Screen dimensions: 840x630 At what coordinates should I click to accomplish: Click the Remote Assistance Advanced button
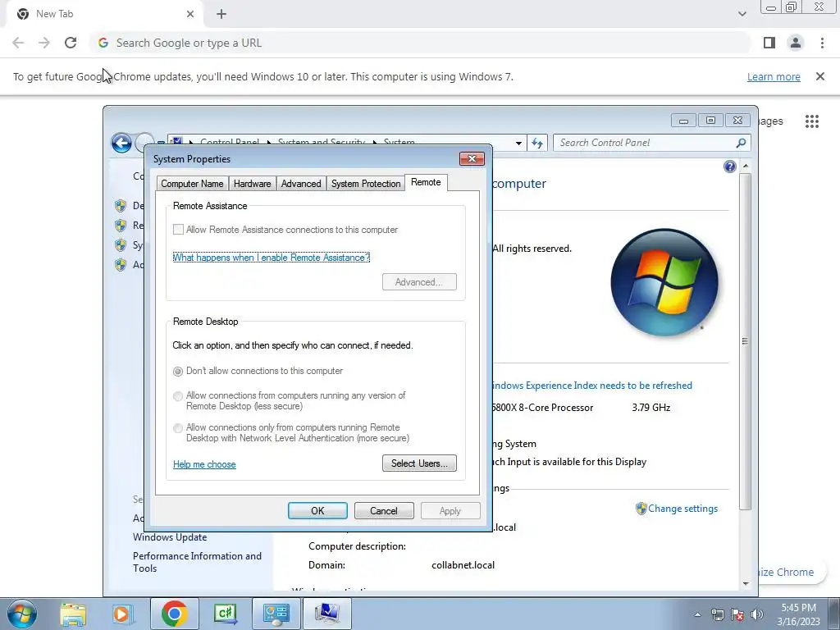point(419,282)
